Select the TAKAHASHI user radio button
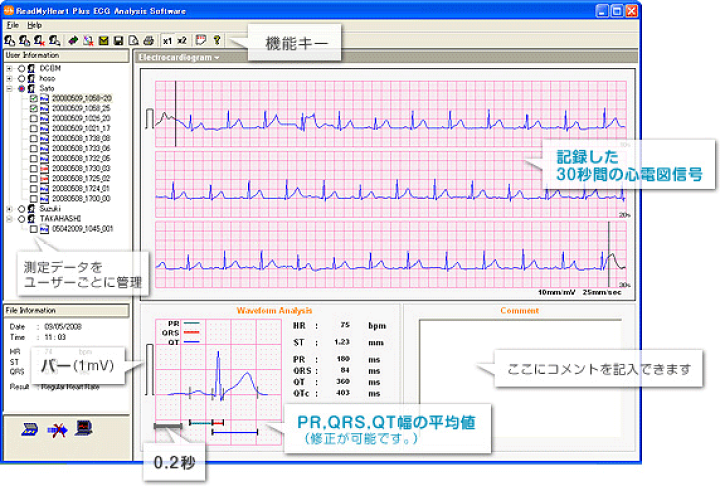720x486 pixels. click(x=21, y=219)
